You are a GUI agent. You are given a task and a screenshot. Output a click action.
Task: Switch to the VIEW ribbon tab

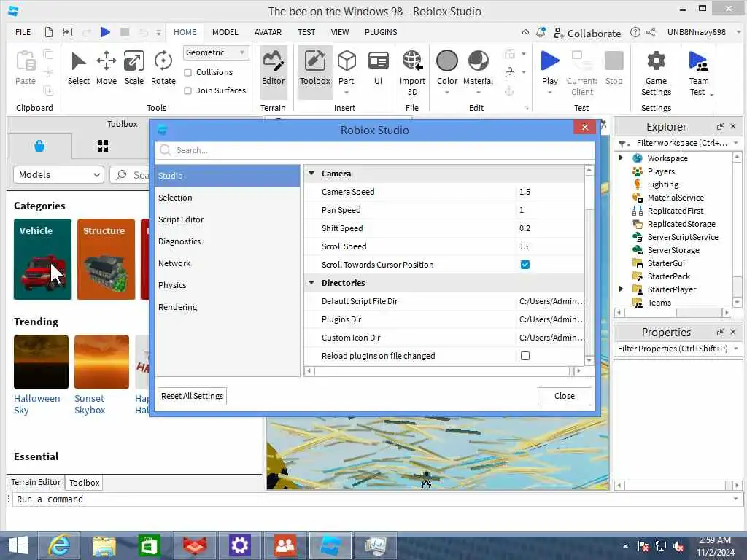point(340,32)
